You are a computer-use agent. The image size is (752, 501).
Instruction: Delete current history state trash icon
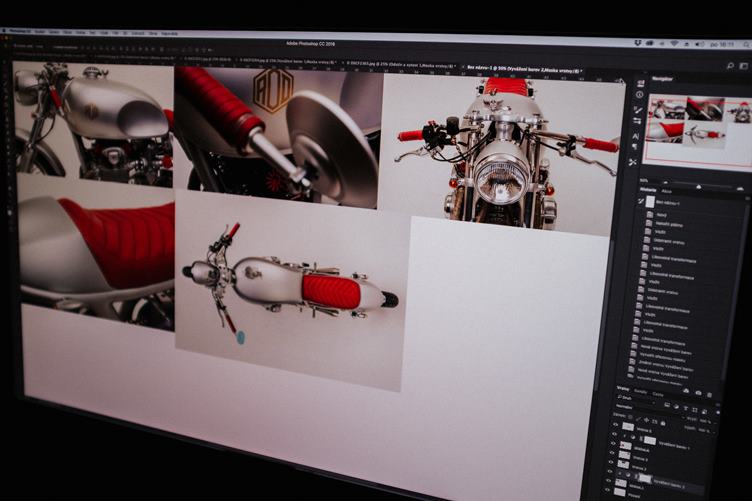coord(709,395)
